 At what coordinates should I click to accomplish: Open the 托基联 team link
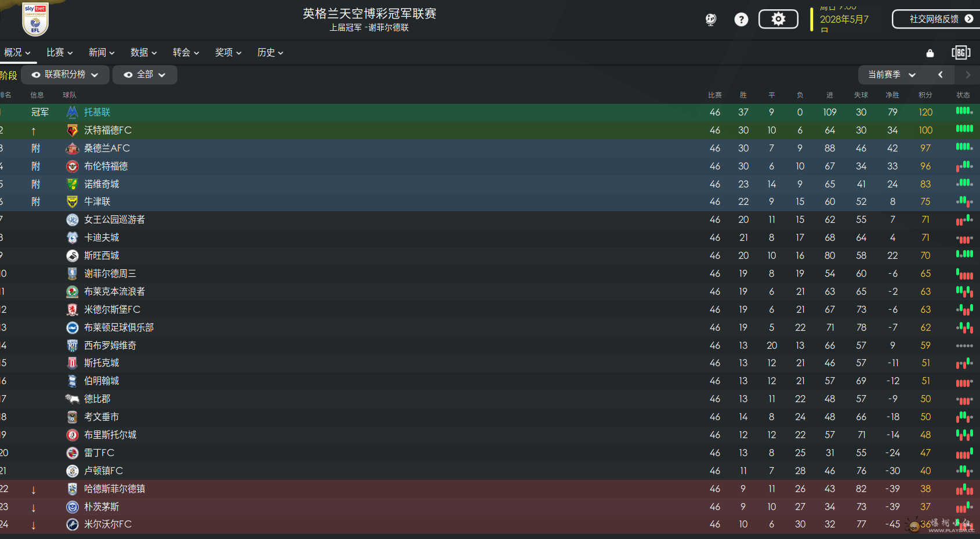click(x=97, y=113)
